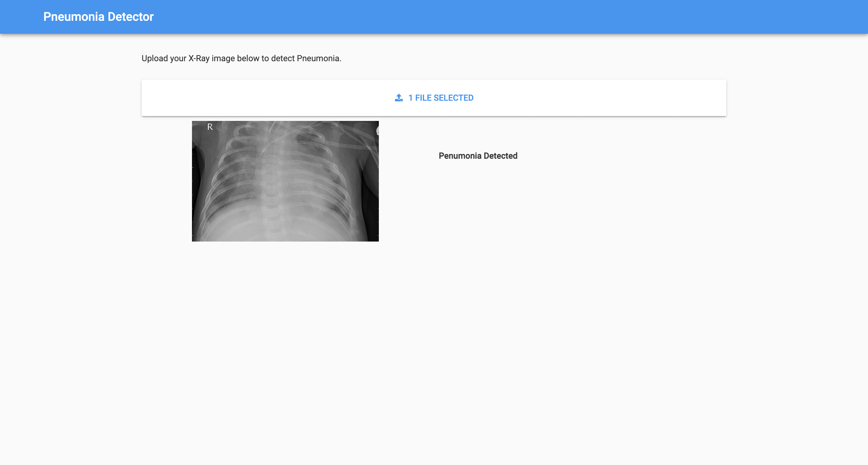Image resolution: width=868 pixels, height=465 pixels.
Task: Click 'X-Ray' in the instruction sentence
Action: click(x=199, y=58)
